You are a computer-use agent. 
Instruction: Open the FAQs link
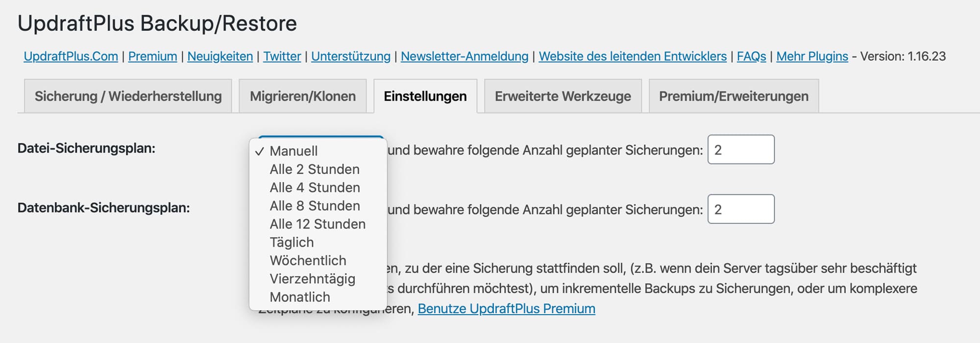751,56
